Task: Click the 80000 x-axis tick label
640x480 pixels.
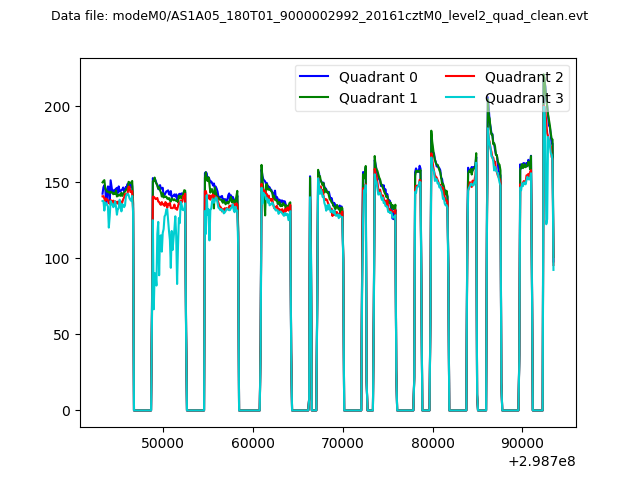Action: 434,440
